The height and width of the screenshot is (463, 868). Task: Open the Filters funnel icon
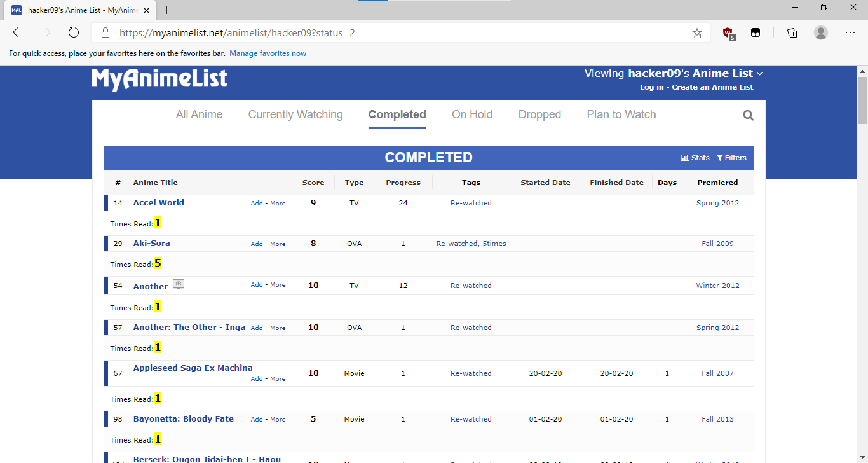720,158
